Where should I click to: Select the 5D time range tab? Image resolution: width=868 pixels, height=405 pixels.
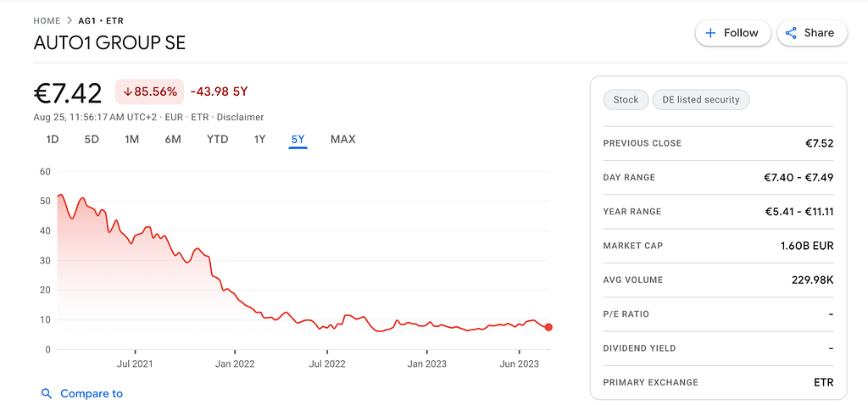tap(92, 140)
